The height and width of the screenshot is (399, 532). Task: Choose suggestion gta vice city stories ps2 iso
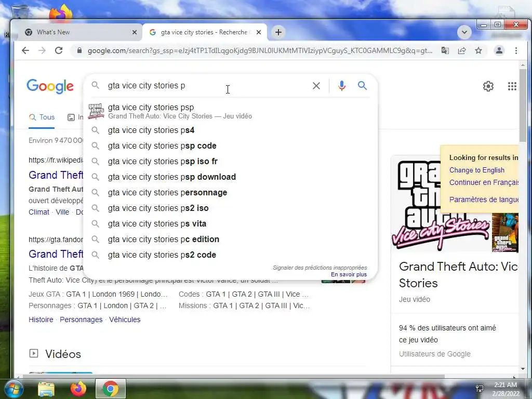[x=230, y=208]
